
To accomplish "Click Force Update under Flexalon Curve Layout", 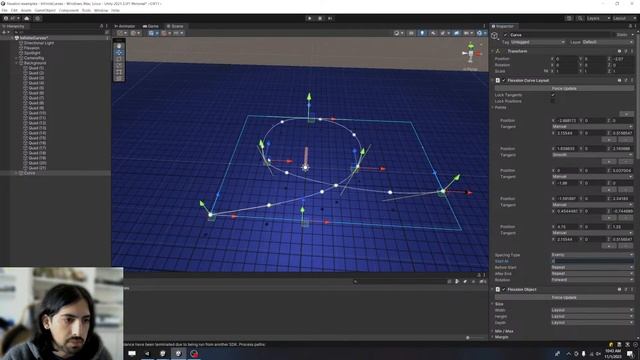I will coord(564,88).
